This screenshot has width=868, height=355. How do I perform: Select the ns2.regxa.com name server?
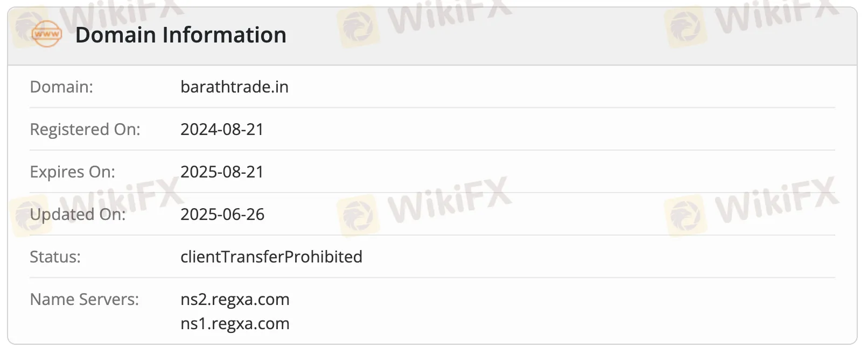pyautogui.click(x=235, y=299)
